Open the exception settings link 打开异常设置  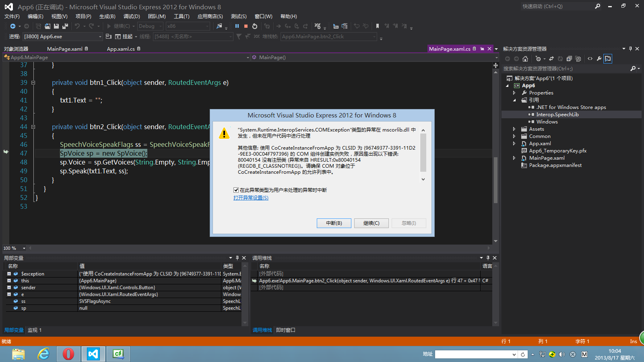tap(251, 198)
